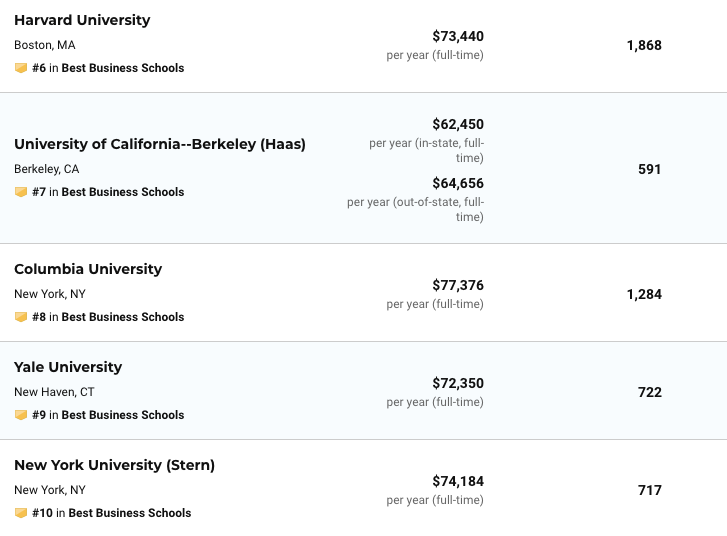
Task: Click Harvard's #6 in Best Business Schools ranking
Action: click(x=108, y=68)
